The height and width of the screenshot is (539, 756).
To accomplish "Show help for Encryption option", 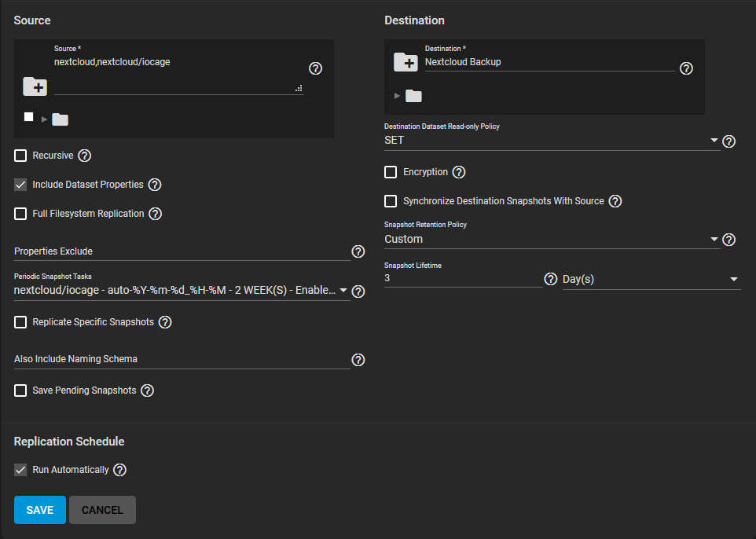I will pyautogui.click(x=459, y=172).
